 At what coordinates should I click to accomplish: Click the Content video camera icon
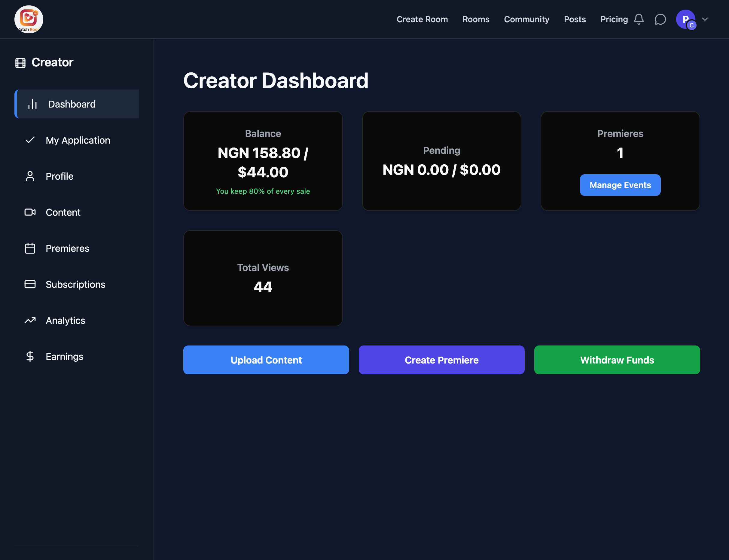click(x=30, y=212)
